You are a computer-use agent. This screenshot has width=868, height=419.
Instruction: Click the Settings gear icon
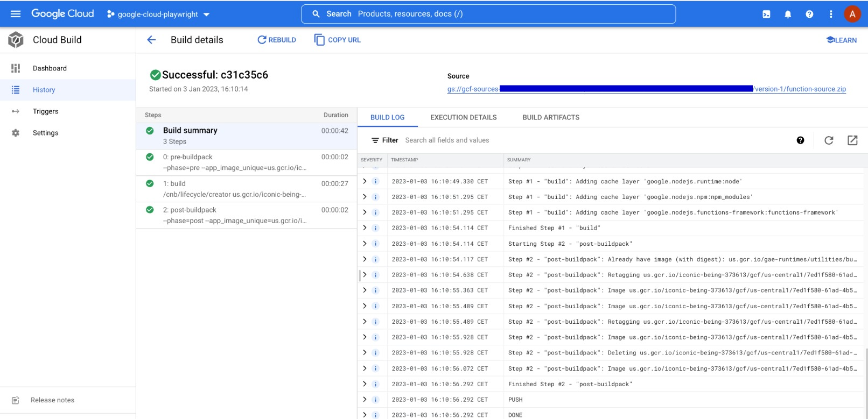click(16, 133)
